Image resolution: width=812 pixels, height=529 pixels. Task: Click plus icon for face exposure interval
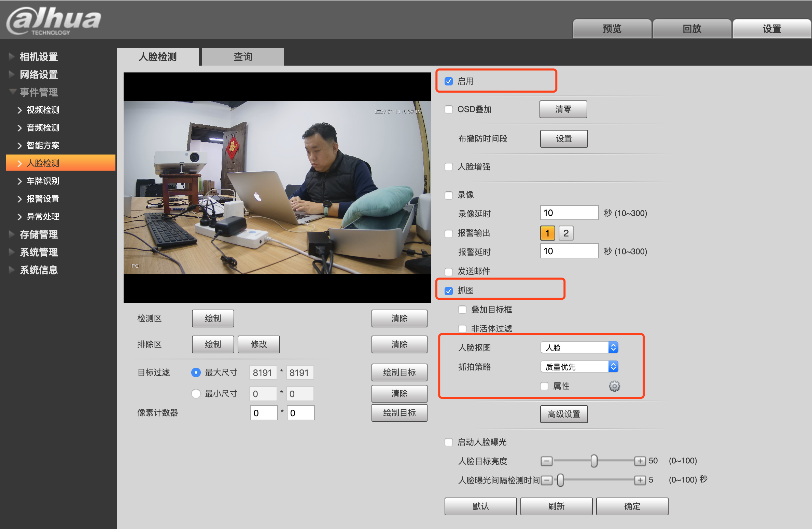point(640,480)
